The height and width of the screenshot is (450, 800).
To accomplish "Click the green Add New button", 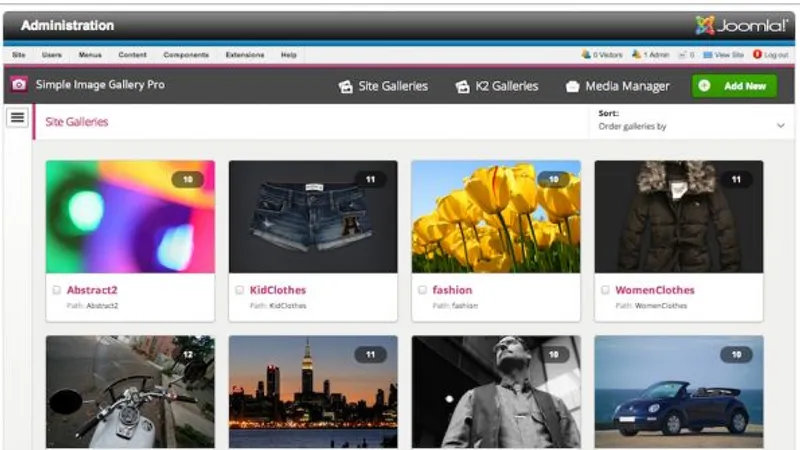I will coord(734,86).
